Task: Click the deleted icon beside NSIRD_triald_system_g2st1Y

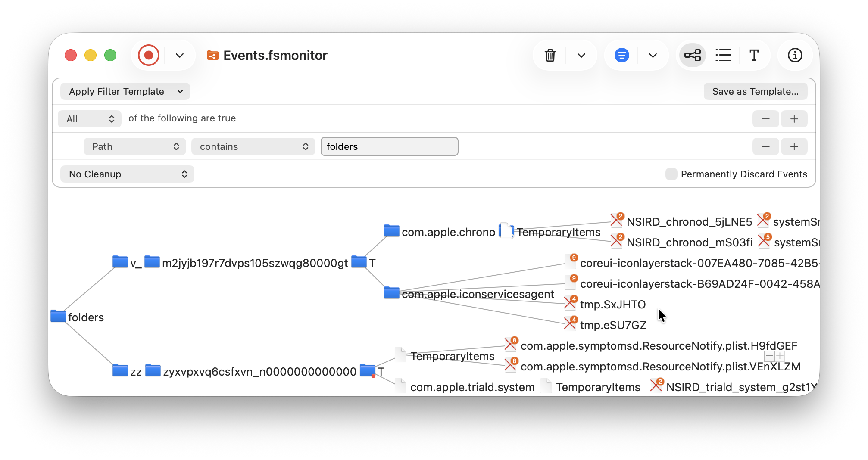Action: (657, 385)
